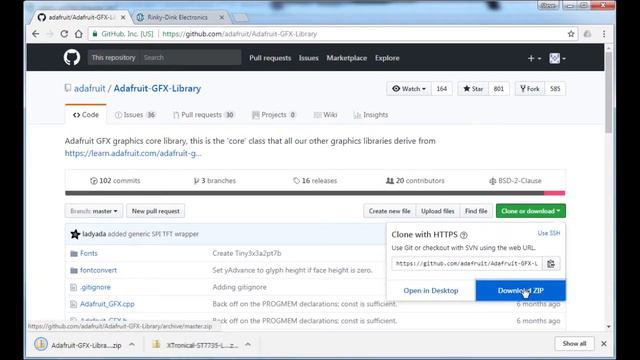
Task: Fork the repository
Action: (x=530, y=89)
